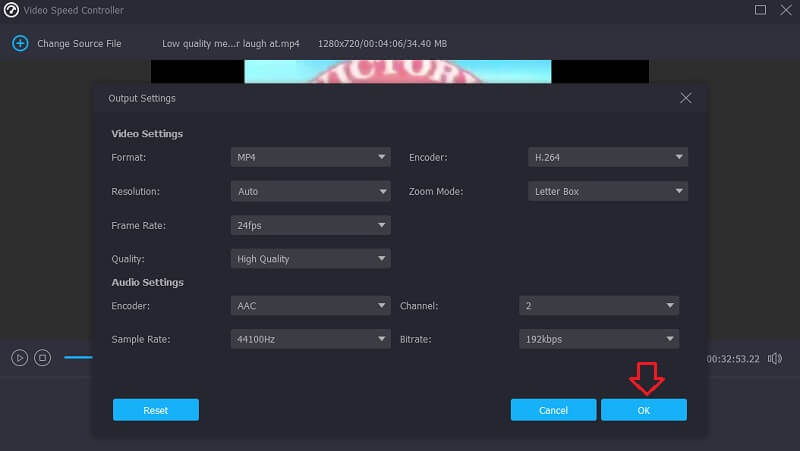Close the Output Settings dialog

[685, 98]
